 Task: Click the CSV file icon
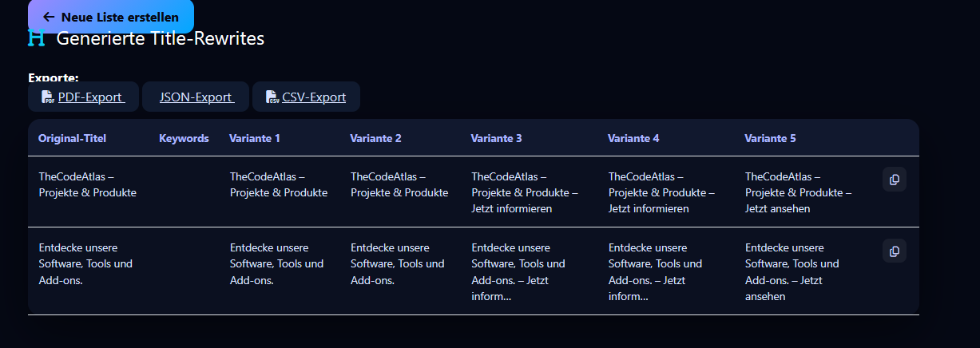tap(272, 97)
